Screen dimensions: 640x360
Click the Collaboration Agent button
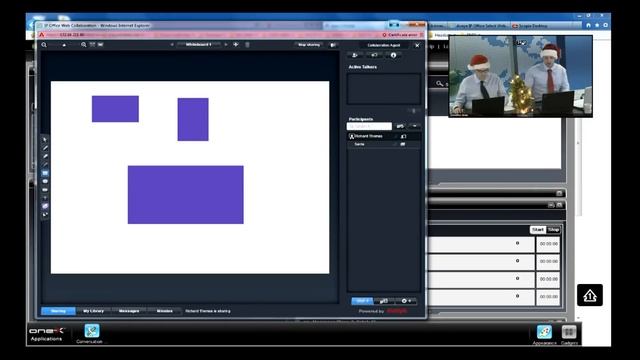coord(384,45)
